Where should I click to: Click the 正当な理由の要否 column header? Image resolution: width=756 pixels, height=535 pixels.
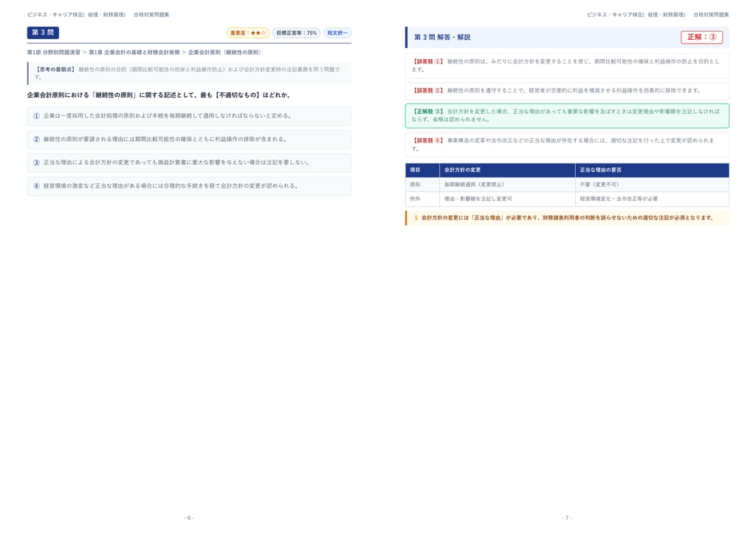pyautogui.click(x=652, y=170)
